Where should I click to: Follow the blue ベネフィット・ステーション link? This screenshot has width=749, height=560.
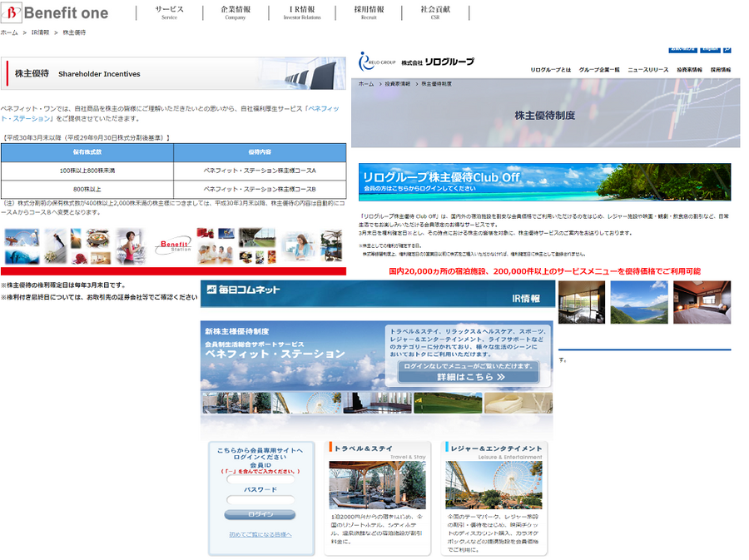click(x=323, y=109)
